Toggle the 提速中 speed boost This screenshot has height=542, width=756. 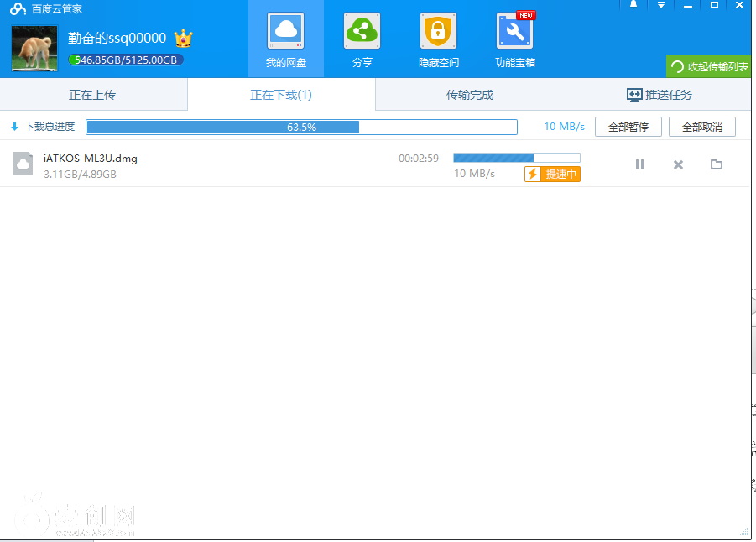point(552,174)
